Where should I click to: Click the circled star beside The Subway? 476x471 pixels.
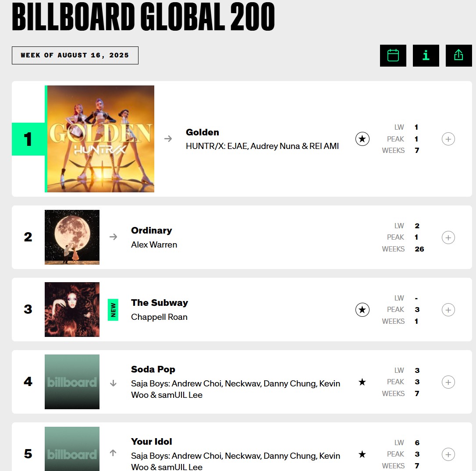click(362, 310)
